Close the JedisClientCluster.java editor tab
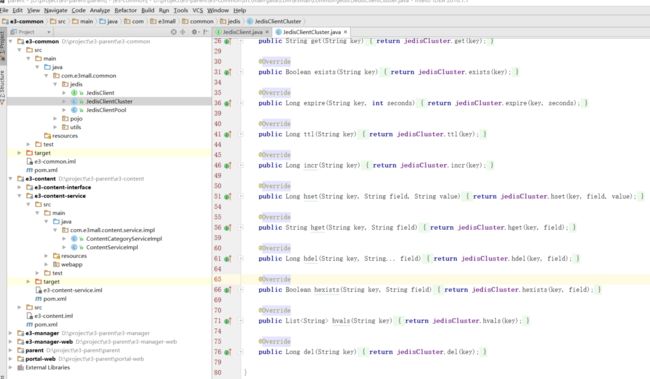Viewport: 650px width, 379px height. point(345,32)
